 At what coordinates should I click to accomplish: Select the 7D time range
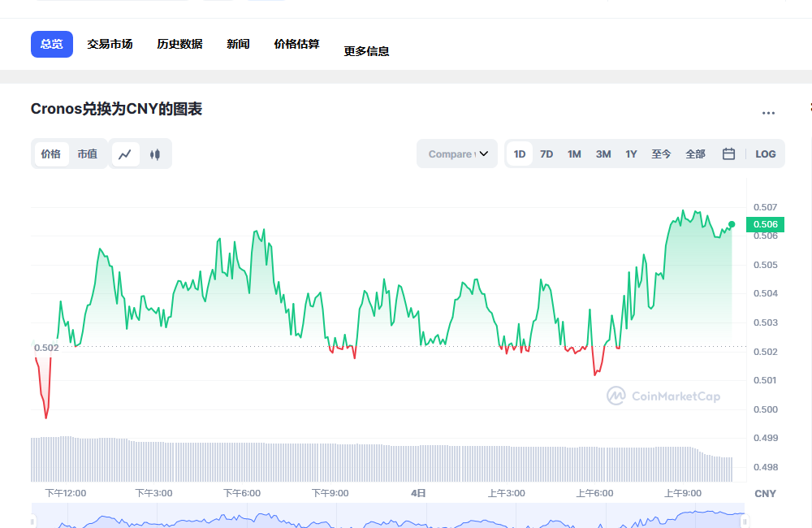coord(546,154)
